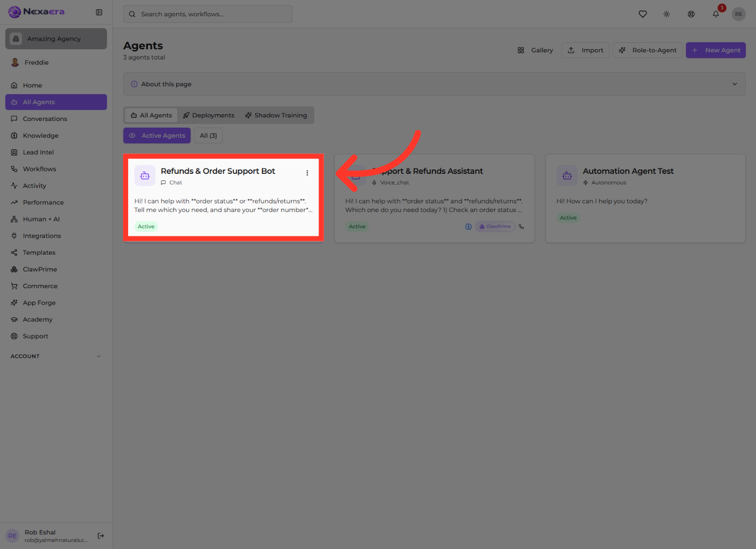This screenshot has width=756, height=549.
Task: Select the All Agents tab
Action: tap(152, 115)
